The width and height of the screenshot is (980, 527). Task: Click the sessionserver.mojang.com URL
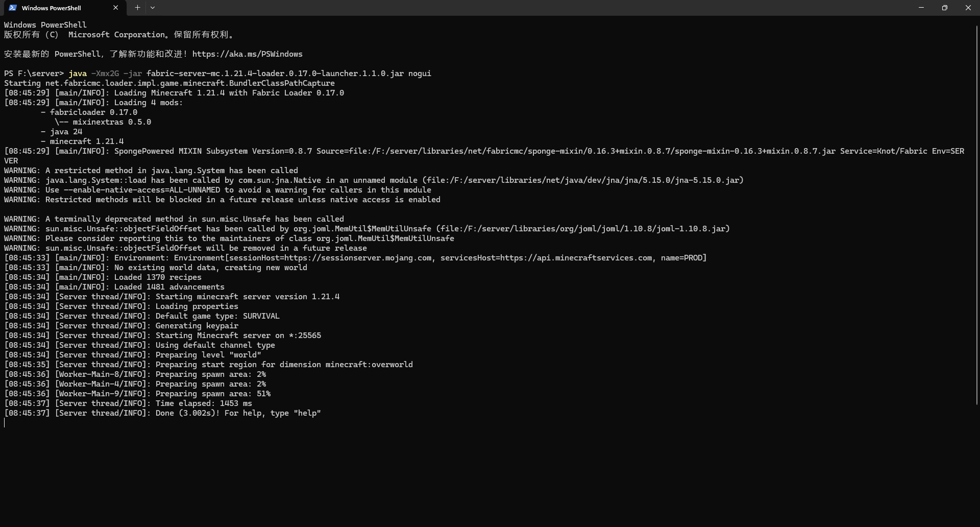pyautogui.click(x=358, y=258)
